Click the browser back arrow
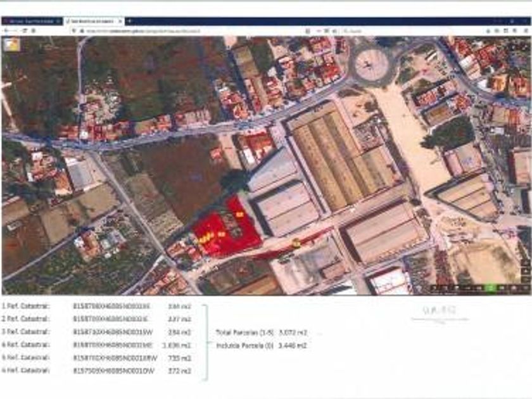The height and width of the screenshot is (399, 532). pos(6,31)
